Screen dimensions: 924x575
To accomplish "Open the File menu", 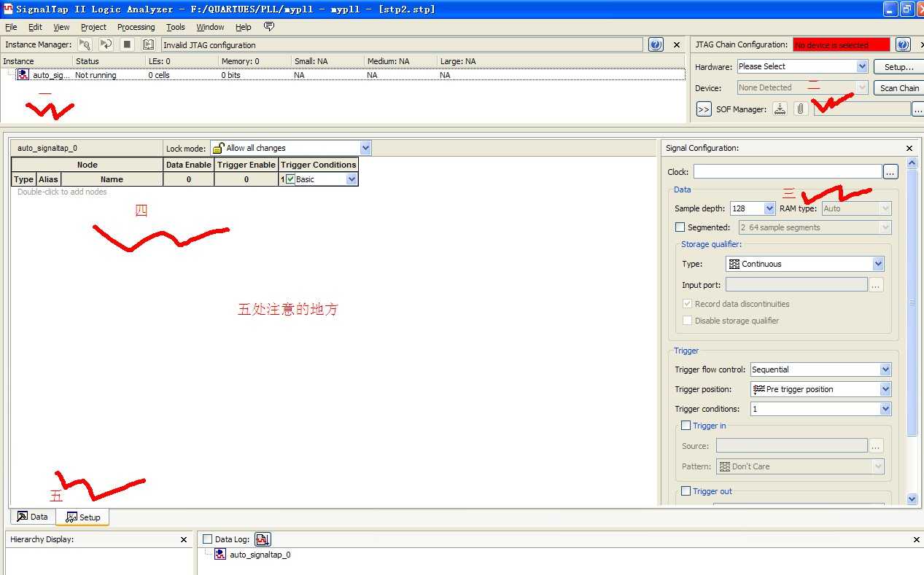I will coord(11,27).
